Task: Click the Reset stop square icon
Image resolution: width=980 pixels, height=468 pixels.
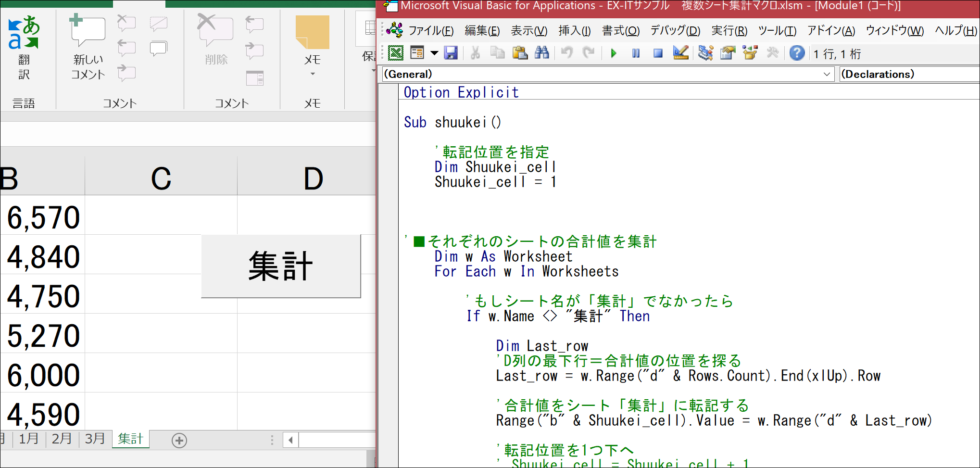Action: tap(658, 53)
